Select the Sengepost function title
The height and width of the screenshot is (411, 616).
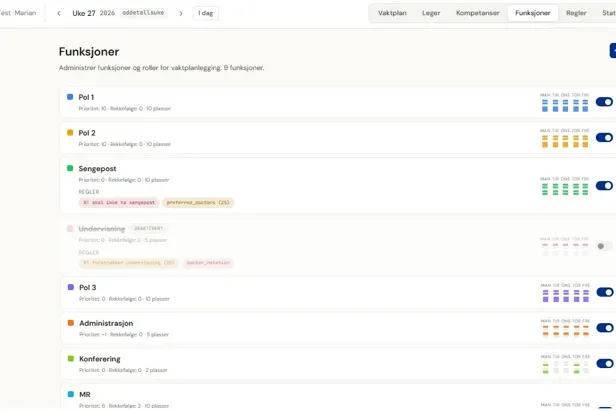tap(97, 169)
